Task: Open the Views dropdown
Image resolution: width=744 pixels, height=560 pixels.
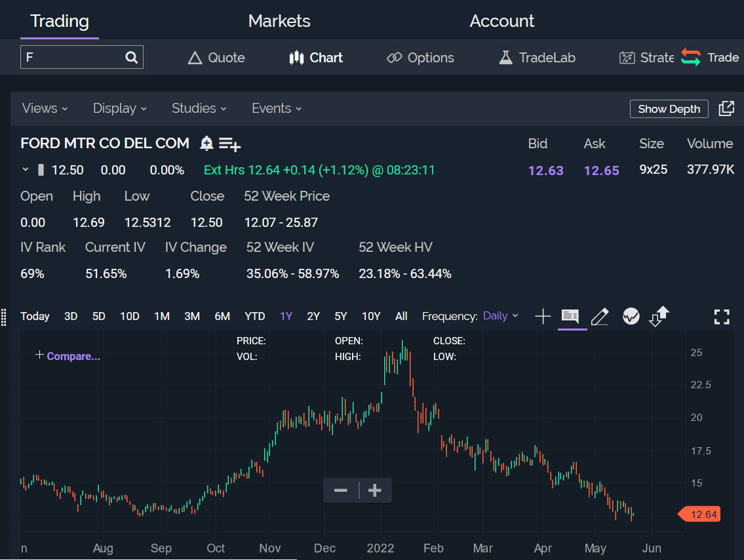Action: [x=45, y=109]
